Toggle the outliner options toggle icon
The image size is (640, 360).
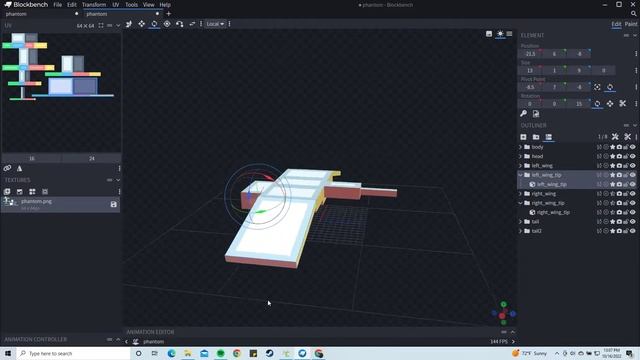[x=549, y=137]
